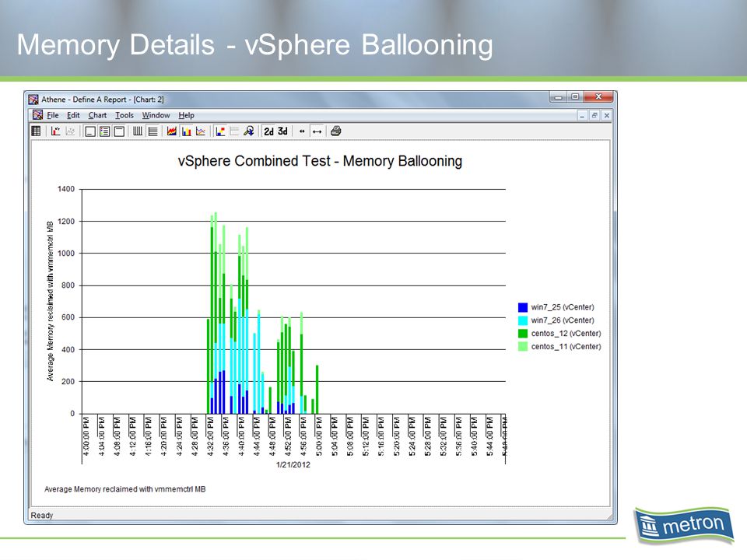Click the win7_25 (vCenter) blue legend swatch
747x560 pixels.
tap(523, 307)
